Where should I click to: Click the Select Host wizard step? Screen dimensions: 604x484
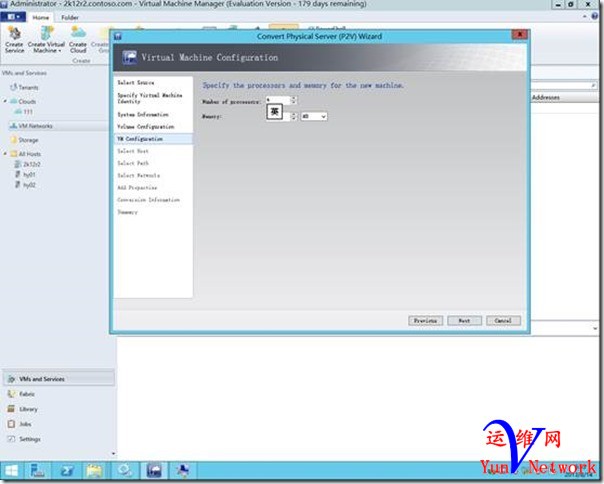[x=133, y=151]
